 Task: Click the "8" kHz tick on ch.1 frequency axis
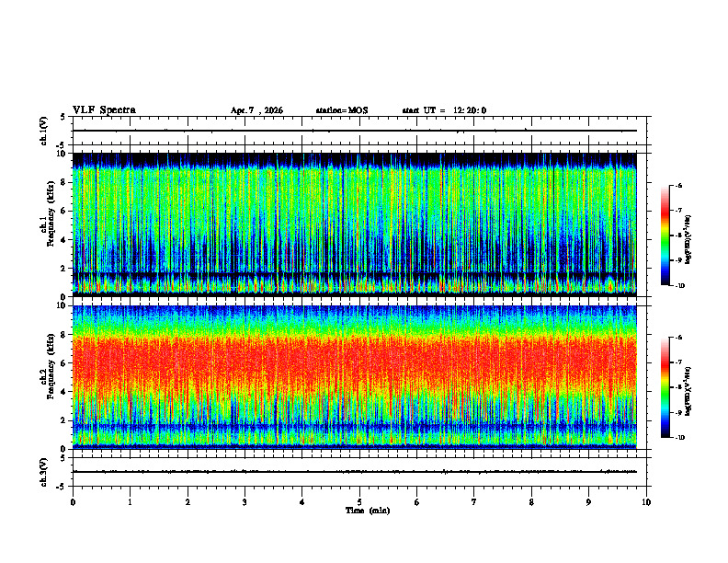tap(64, 182)
